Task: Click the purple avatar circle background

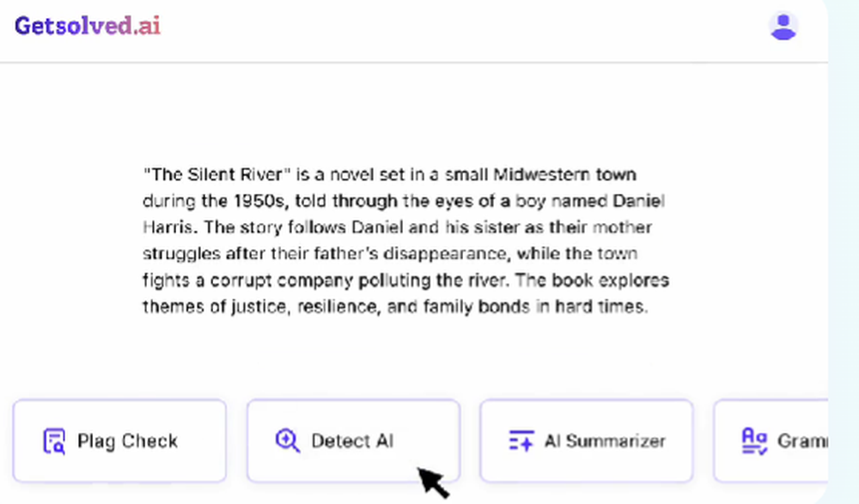Action: 783,27
